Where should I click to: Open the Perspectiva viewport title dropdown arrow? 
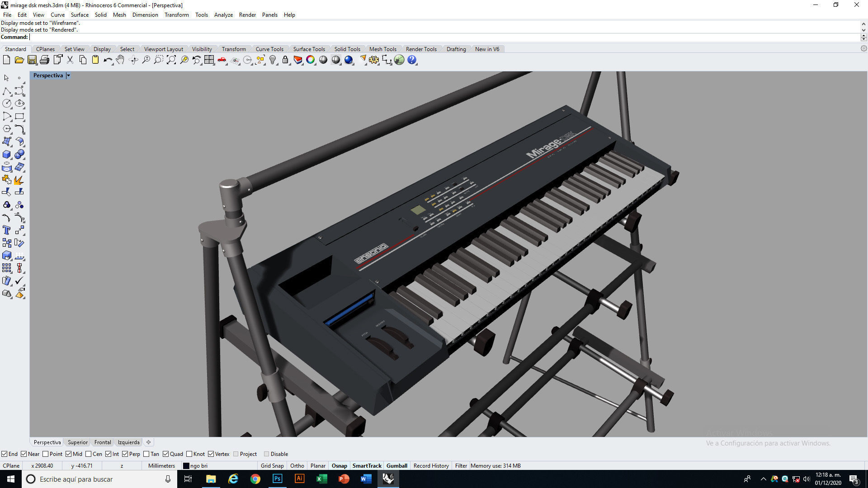coord(68,75)
